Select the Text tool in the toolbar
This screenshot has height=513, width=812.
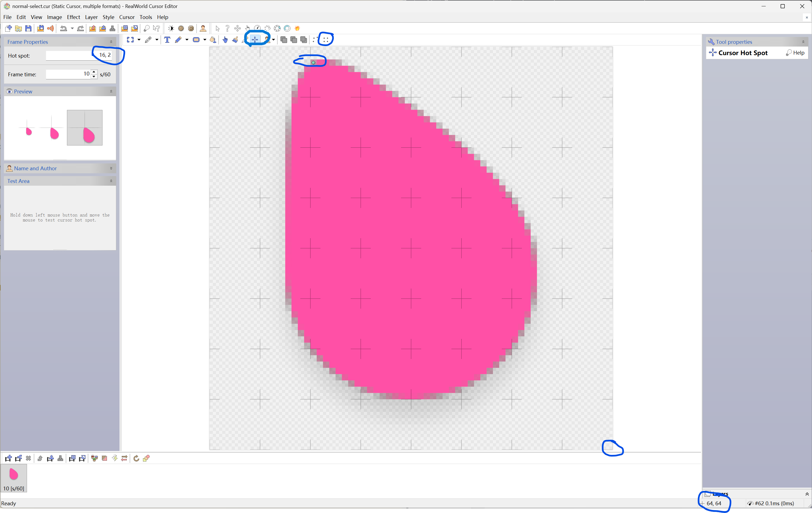pos(167,40)
